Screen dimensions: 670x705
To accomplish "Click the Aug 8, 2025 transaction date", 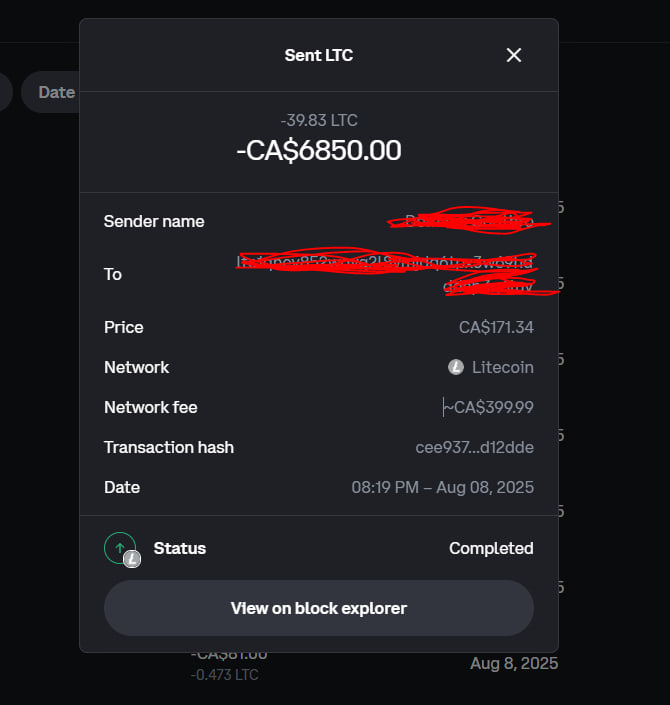I will (x=514, y=663).
